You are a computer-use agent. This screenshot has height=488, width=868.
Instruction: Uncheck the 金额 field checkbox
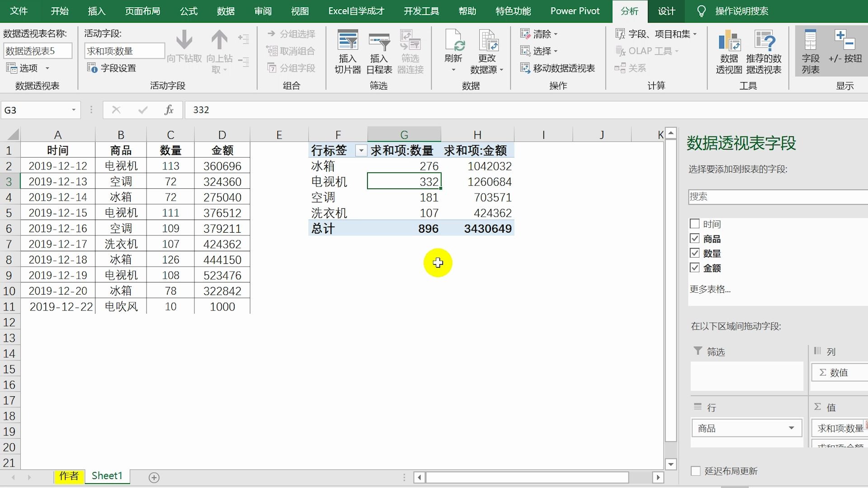point(695,267)
